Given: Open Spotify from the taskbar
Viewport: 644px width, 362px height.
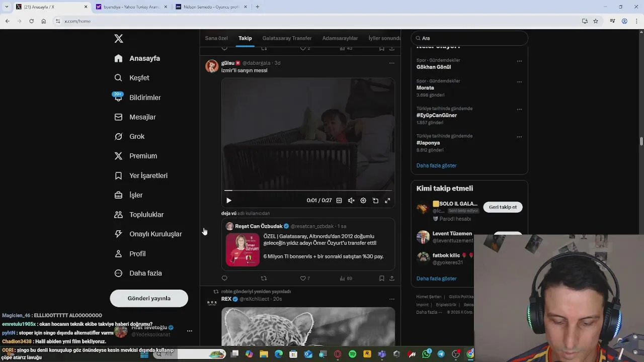Looking at the screenshot, I should 352,354.
